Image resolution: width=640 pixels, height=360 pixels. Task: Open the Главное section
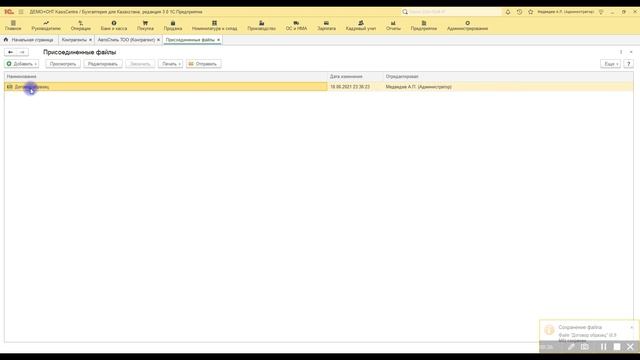pyautogui.click(x=13, y=26)
